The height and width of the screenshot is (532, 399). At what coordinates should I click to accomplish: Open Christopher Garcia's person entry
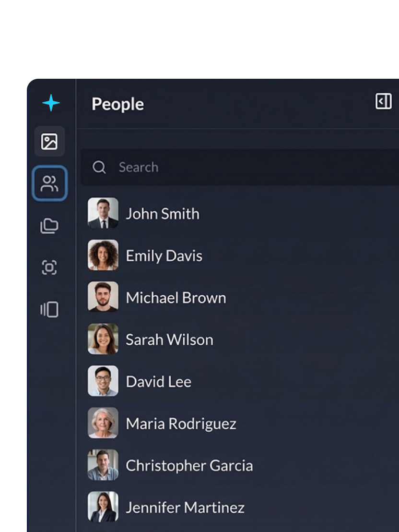pos(189,465)
